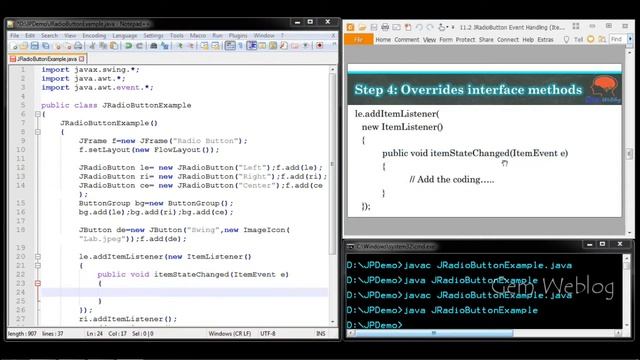The width and height of the screenshot is (640, 360).
Task: Click the New file icon in Notepad++ toolbar
Action: (x=13, y=46)
